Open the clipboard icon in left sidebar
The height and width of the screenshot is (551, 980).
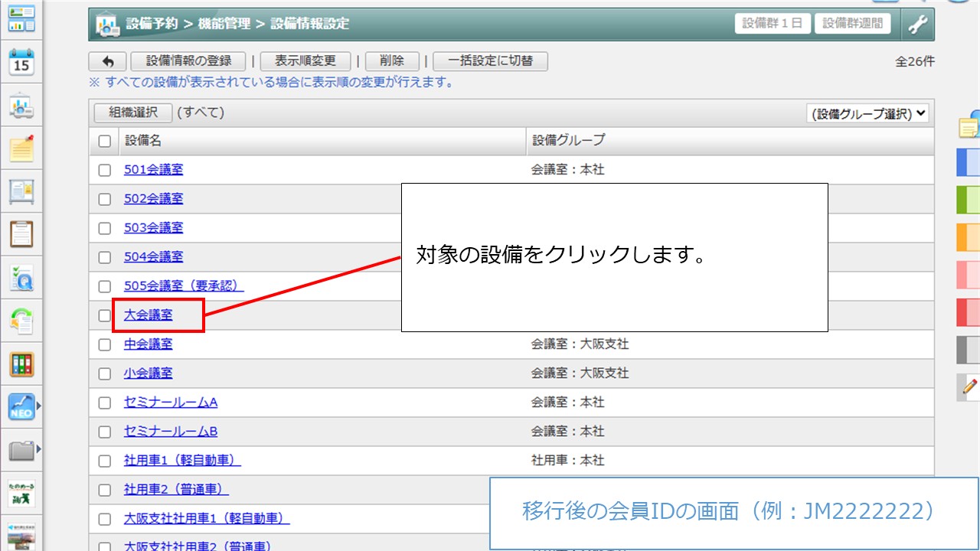click(x=21, y=233)
